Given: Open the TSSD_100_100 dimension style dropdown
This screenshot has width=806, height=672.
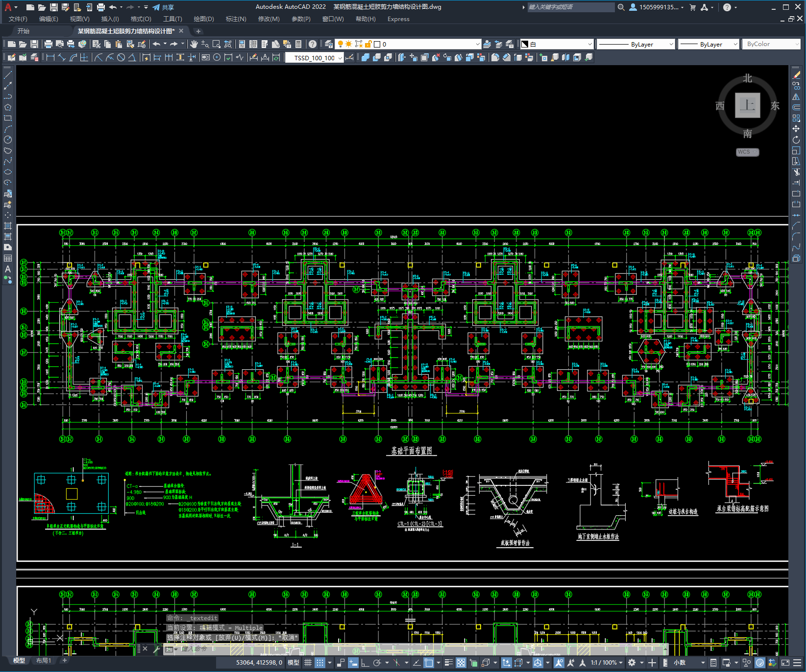Looking at the screenshot, I should 315,58.
